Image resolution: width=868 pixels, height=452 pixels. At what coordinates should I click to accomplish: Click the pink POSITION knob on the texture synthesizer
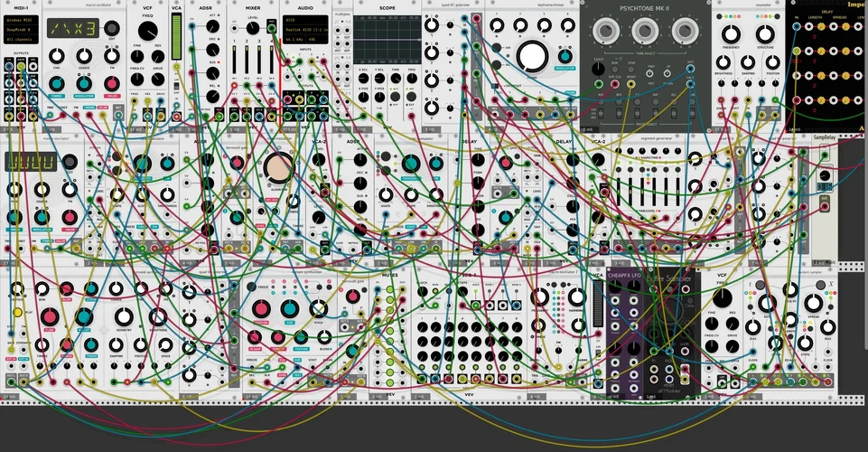(261, 308)
